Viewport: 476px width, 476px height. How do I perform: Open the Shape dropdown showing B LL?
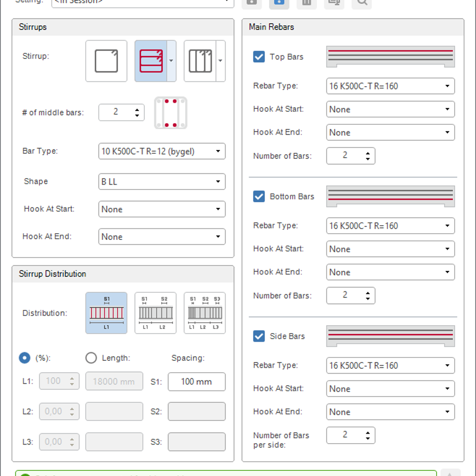pyautogui.click(x=161, y=182)
